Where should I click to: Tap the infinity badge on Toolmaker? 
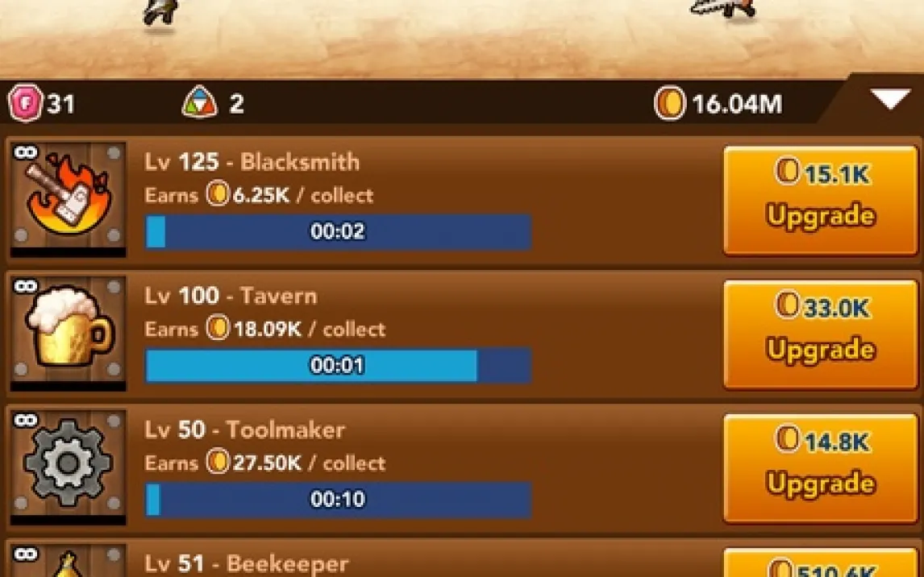25,421
